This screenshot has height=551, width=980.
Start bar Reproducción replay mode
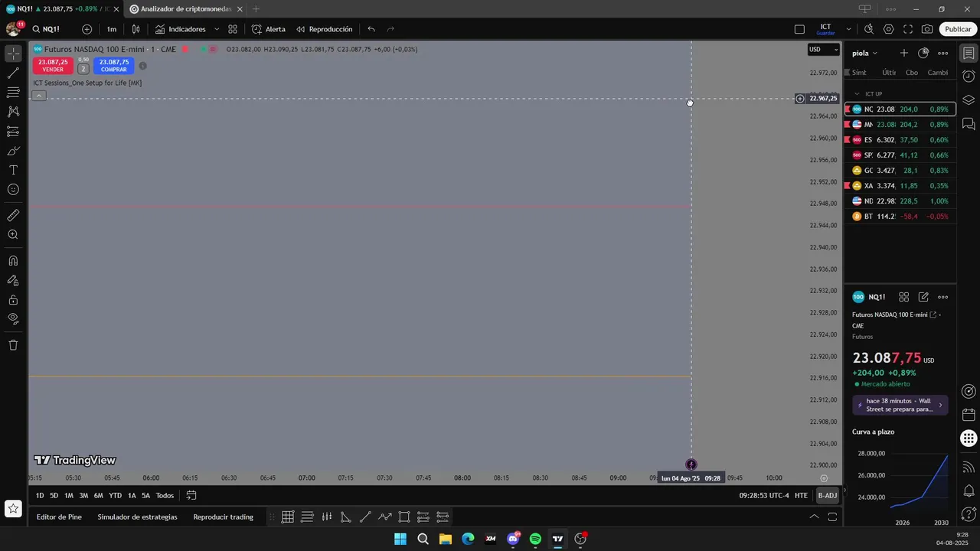[325, 29]
